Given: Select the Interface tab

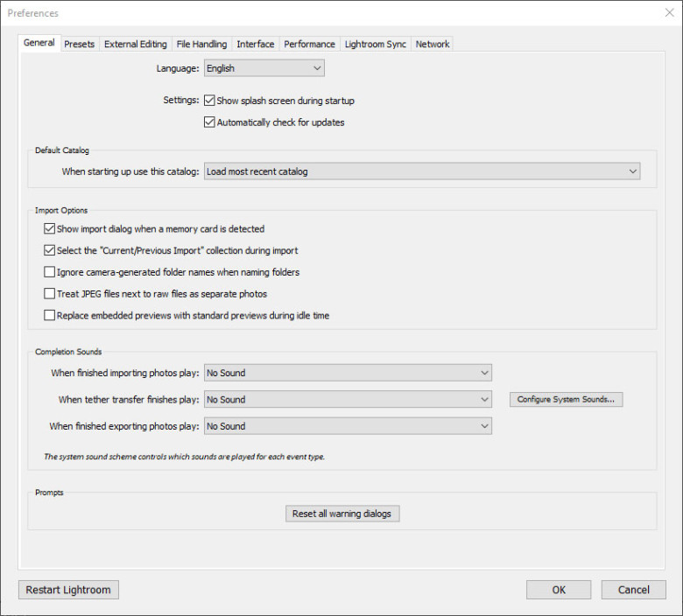Looking at the screenshot, I should 256,44.
